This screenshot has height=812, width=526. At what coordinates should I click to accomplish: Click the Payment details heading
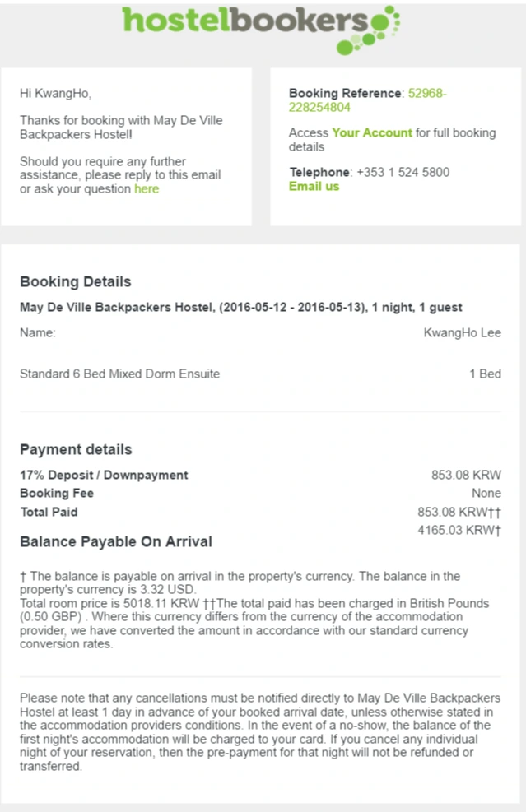click(x=77, y=449)
